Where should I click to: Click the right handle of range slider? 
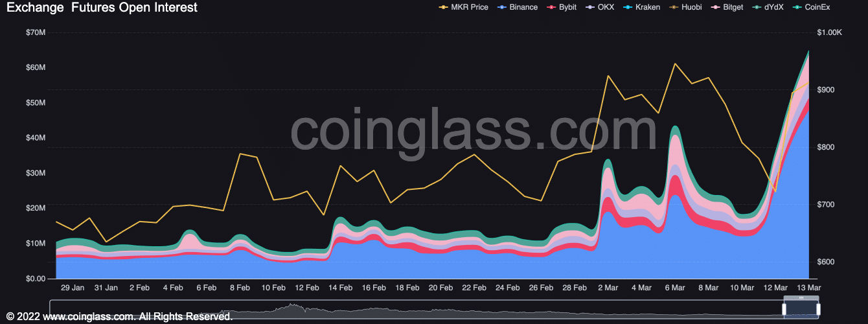[818, 309]
